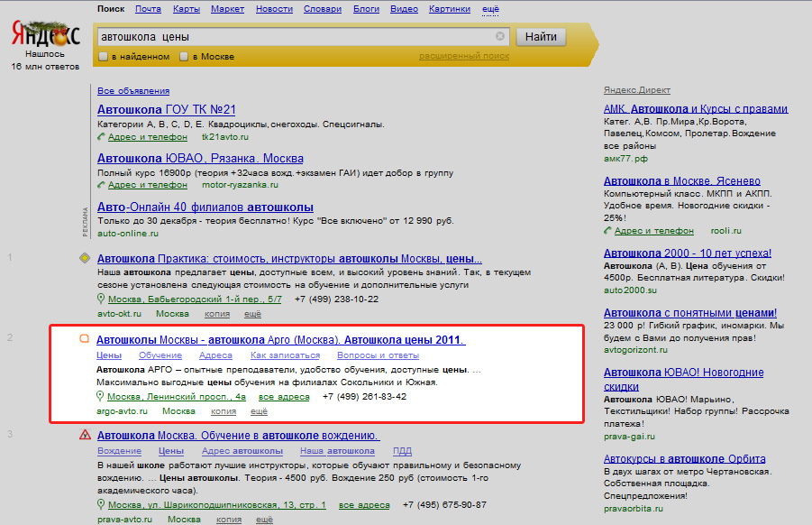Image resolution: width=812 pixels, height=525 pixels.
Task: Open the Вождение sitelink under prava-avto result
Action: click(x=119, y=451)
